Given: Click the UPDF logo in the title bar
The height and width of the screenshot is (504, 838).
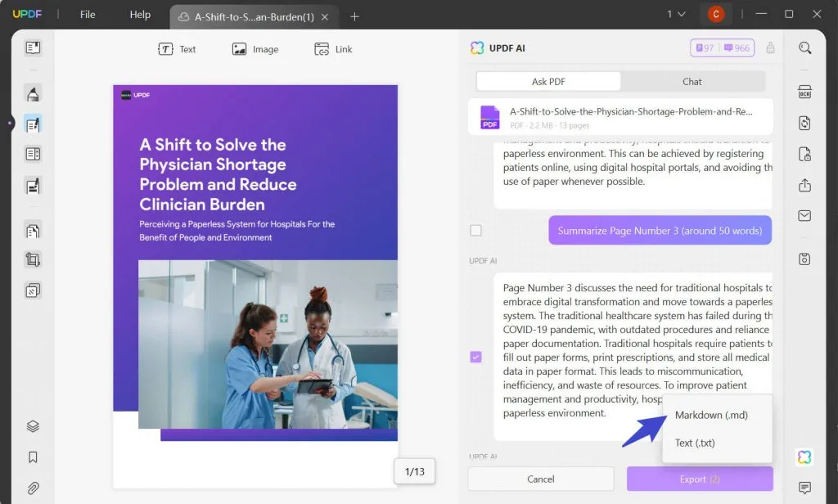Looking at the screenshot, I should [27, 15].
